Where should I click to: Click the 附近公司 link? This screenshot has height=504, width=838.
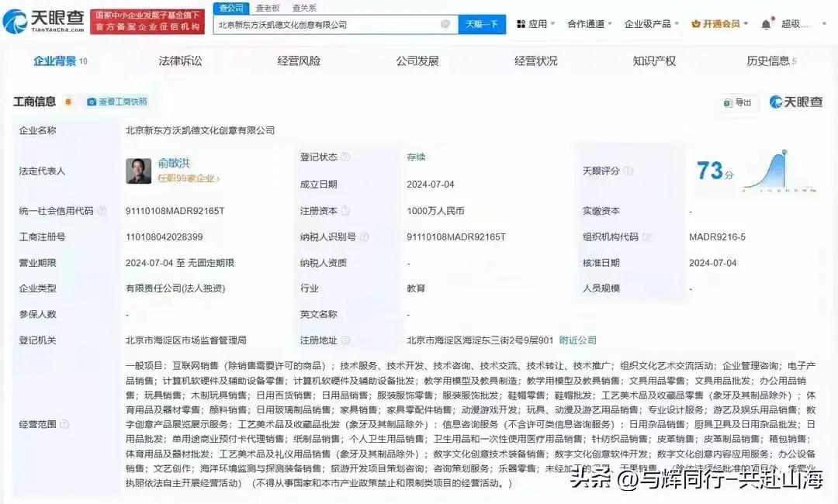tap(578, 340)
